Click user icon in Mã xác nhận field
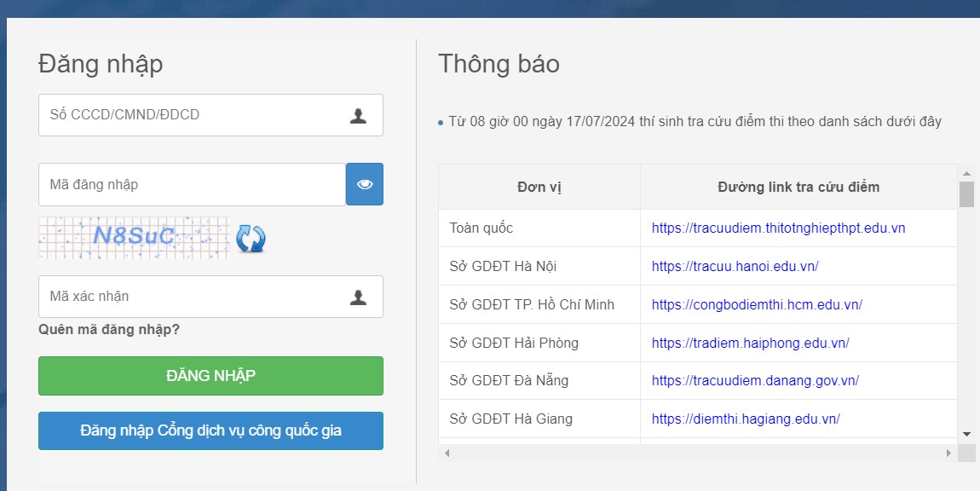Image resolution: width=980 pixels, height=491 pixels. click(x=358, y=297)
